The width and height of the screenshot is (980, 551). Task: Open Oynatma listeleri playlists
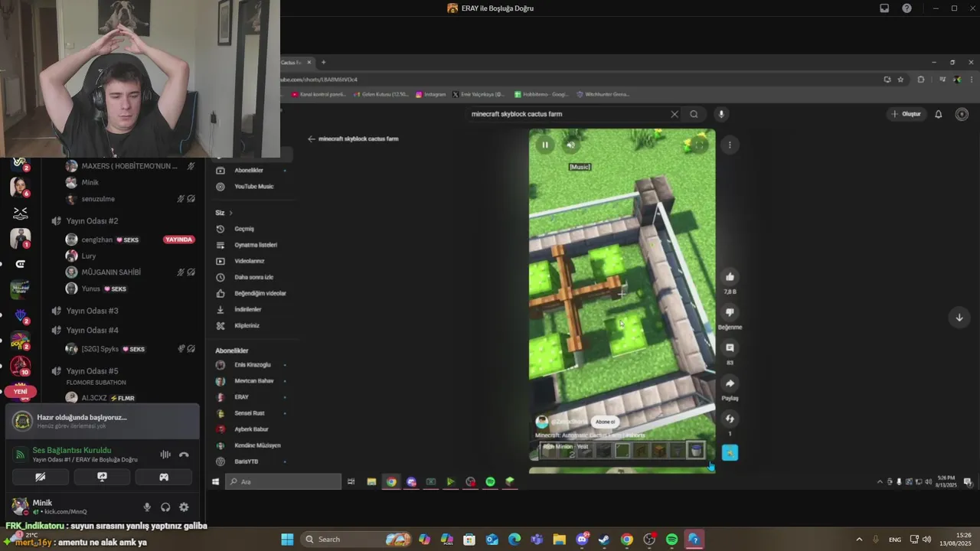coord(256,245)
